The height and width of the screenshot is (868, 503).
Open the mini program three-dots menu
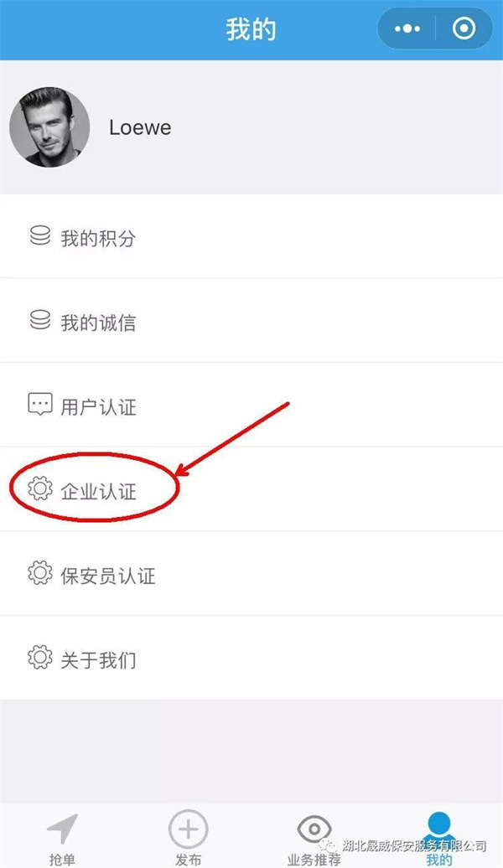407,28
